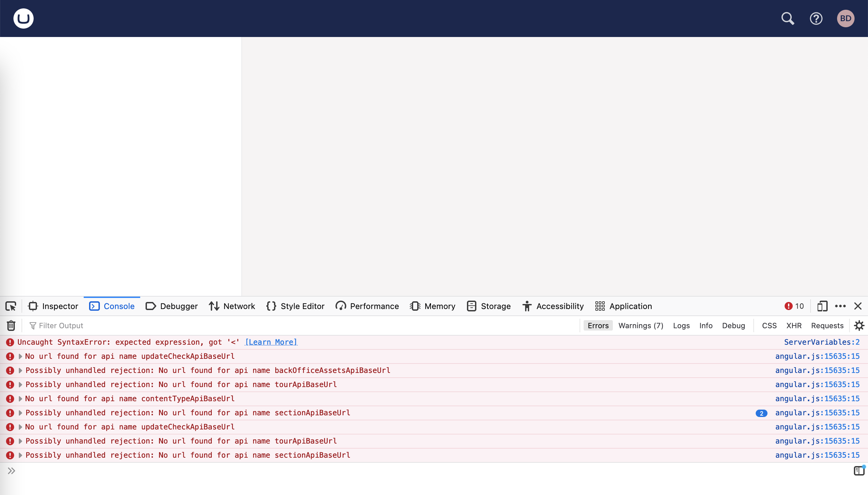
Task: Toggle Responsive Design Mode
Action: click(x=823, y=306)
